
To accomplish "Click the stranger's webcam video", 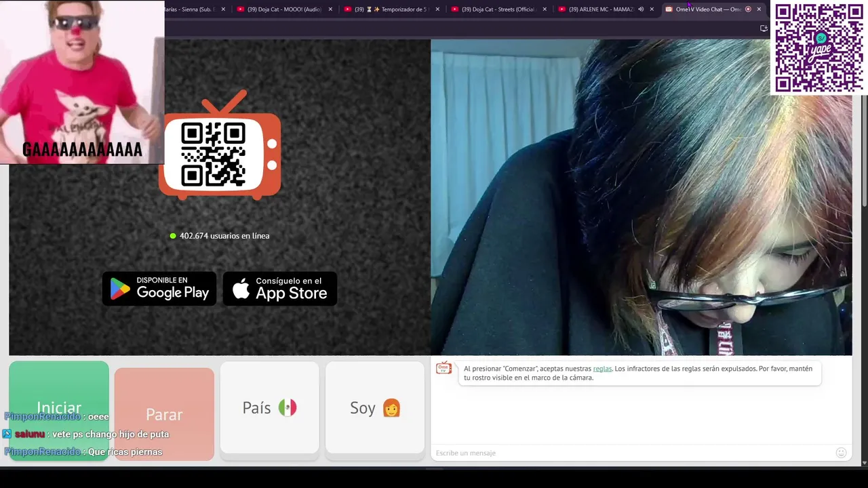I will (x=641, y=197).
